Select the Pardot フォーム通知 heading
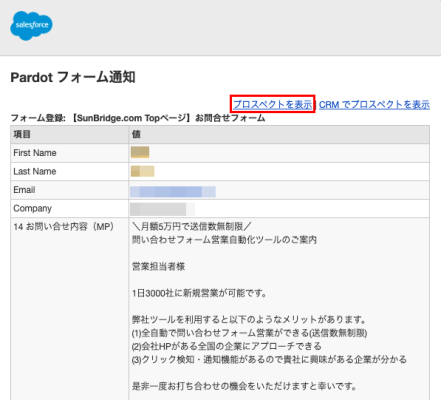 pos(73,77)
